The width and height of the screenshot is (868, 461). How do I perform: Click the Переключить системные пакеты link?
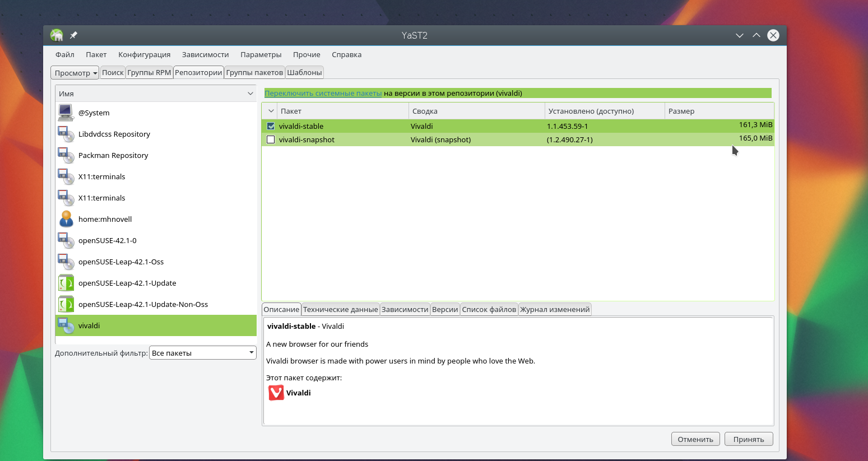pos(323,93)
